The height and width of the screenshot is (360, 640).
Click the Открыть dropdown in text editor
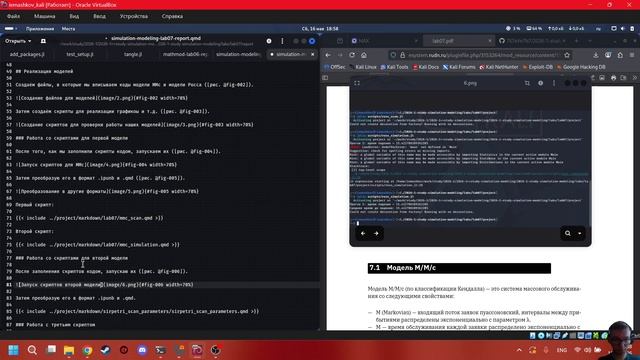18,41
